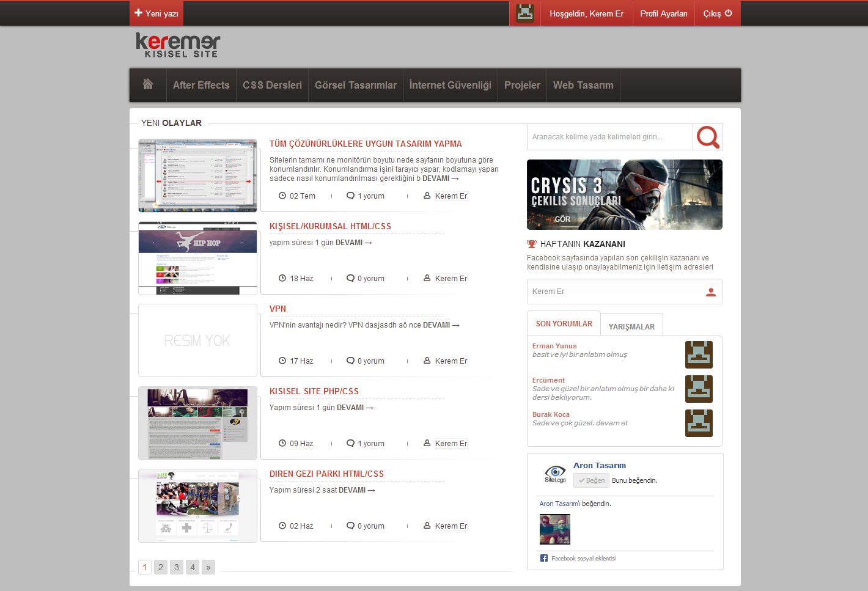
Task: Toggle the Facebook Beğen like button
Action: (x=591, y=480)
